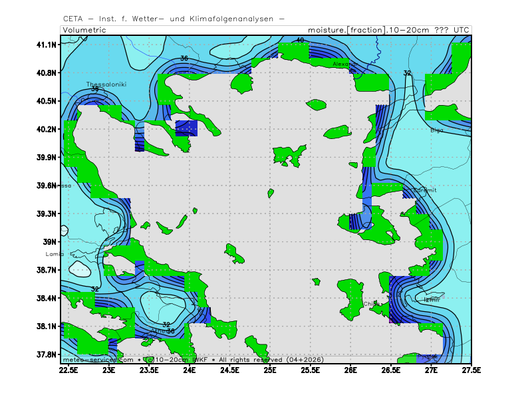The image size is (532, 399).
Task: Click the 27.5E longitude axis label
Action: (471, 368)
